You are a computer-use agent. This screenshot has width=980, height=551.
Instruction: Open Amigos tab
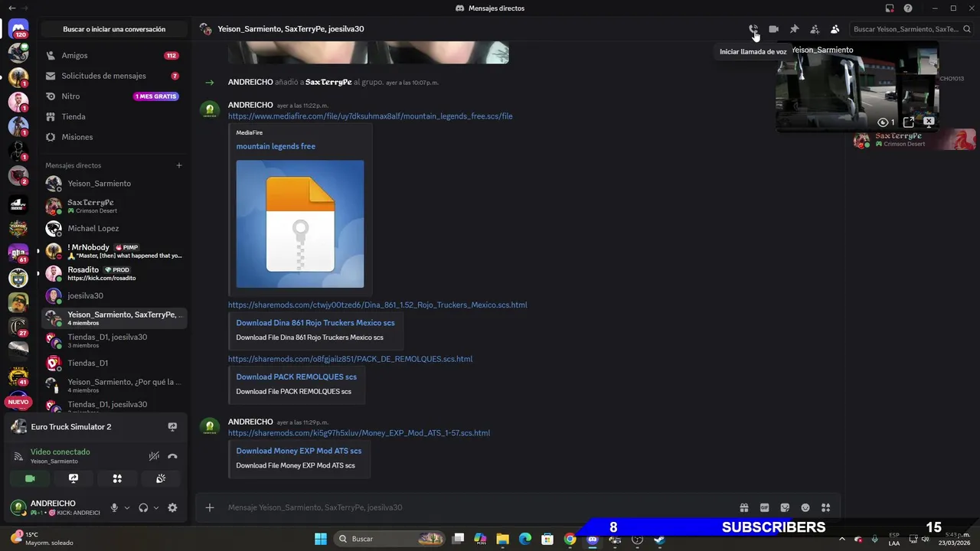[113, 55]
